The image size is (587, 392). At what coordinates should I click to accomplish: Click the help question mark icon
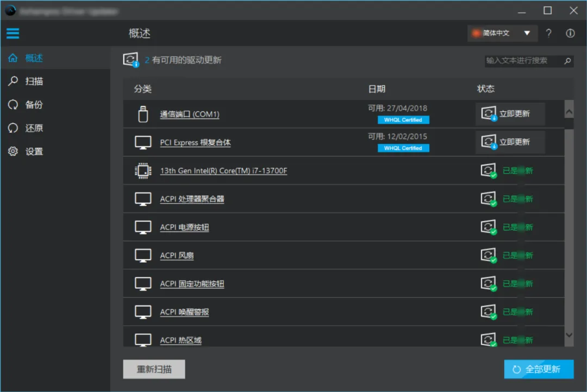coord(548,33)
